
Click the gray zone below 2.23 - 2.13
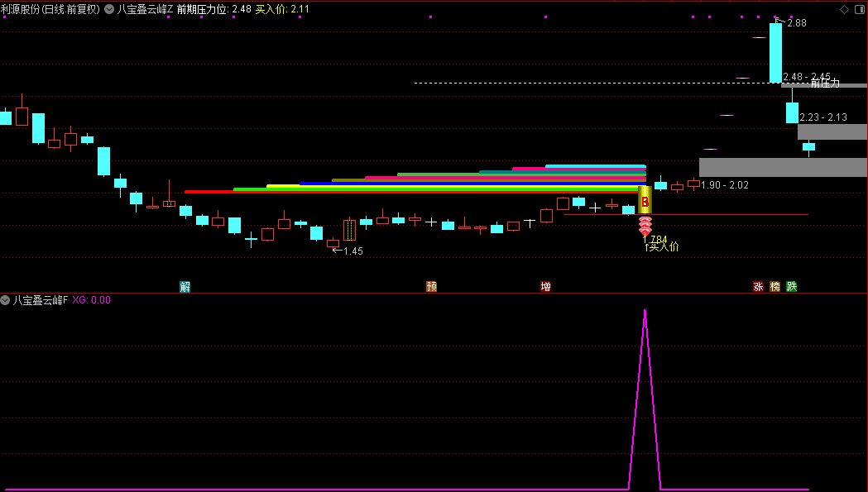(832, 131)
